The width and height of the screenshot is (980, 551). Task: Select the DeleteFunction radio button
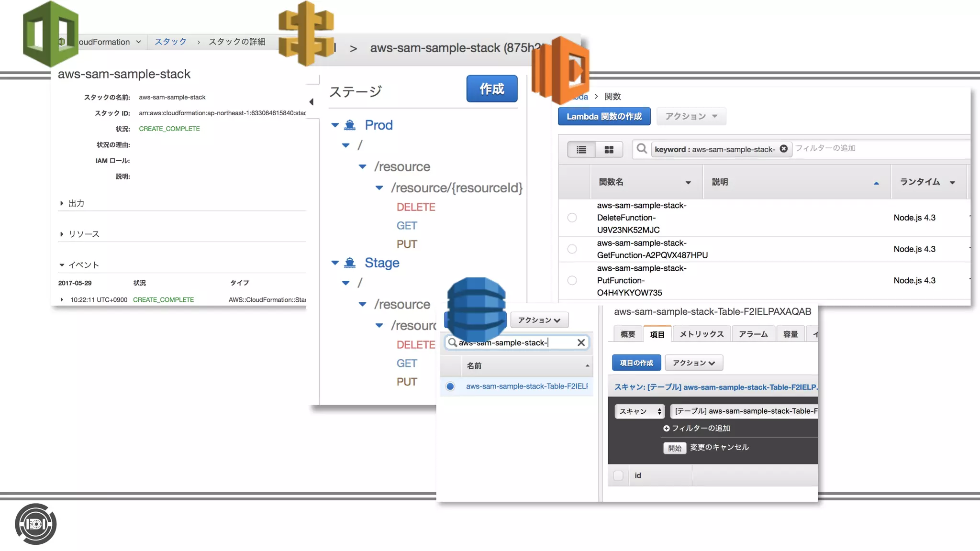(572, 218)
